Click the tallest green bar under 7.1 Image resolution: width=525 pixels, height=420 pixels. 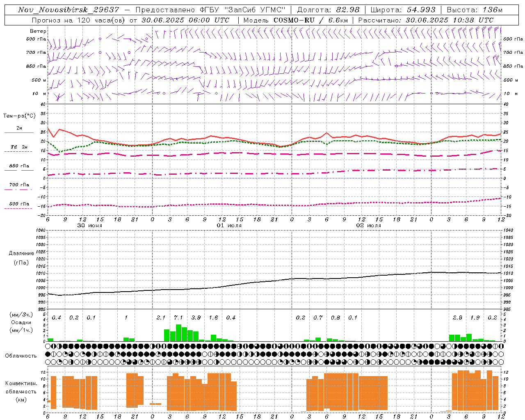pos(178,333)
